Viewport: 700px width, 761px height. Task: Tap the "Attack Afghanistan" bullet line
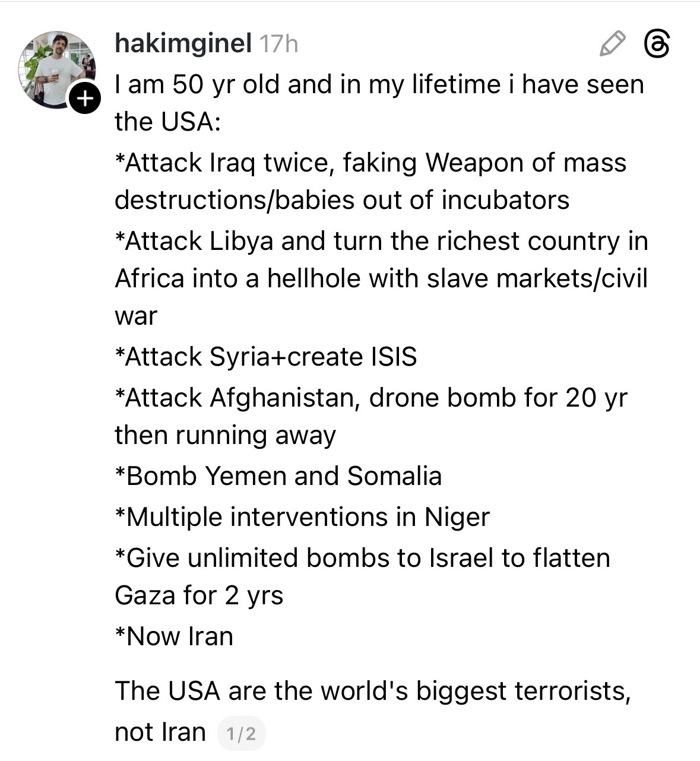(x=370, y=398)
